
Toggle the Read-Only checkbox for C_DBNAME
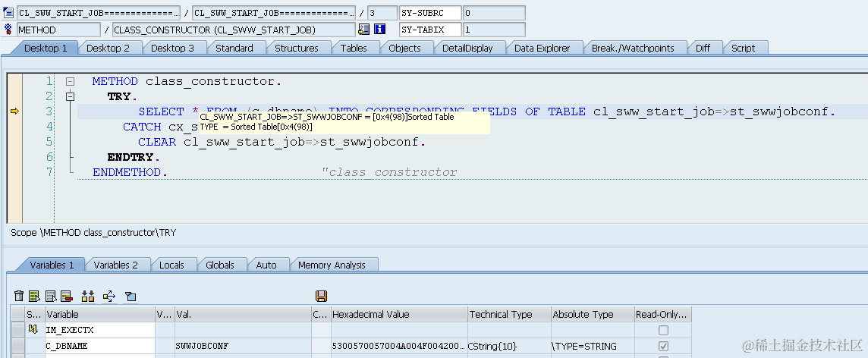(663, 347)
